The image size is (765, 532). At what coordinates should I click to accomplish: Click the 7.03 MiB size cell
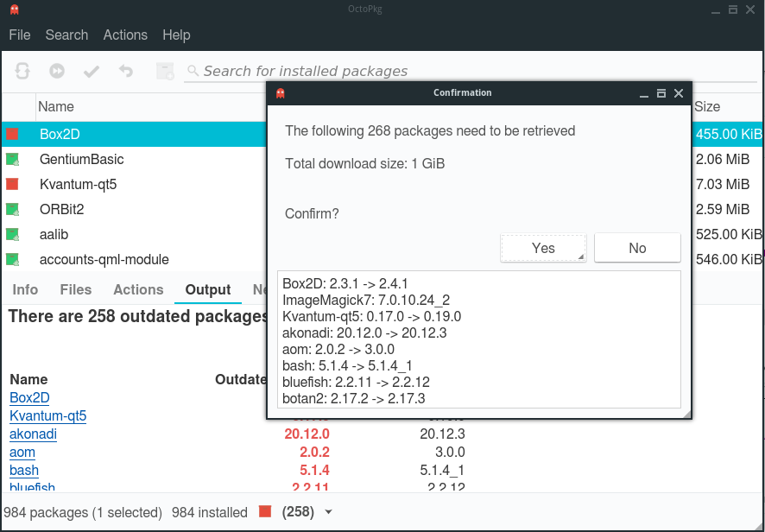(723, 184)
